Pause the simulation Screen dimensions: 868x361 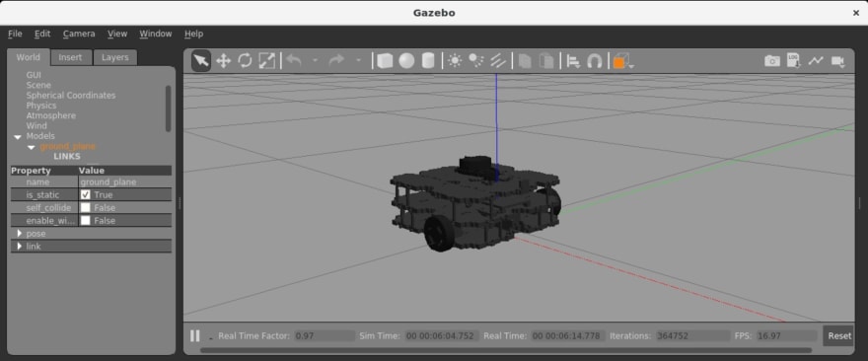195,335
